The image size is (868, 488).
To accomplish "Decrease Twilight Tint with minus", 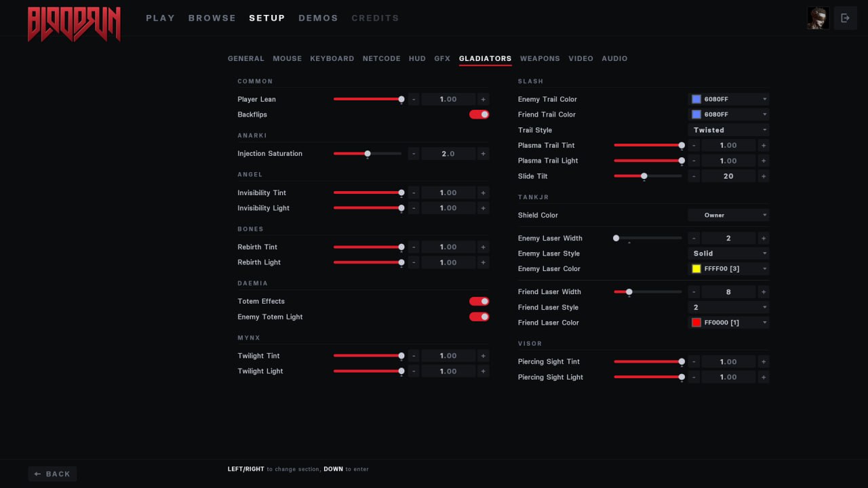I will click(x=414, y=356).
